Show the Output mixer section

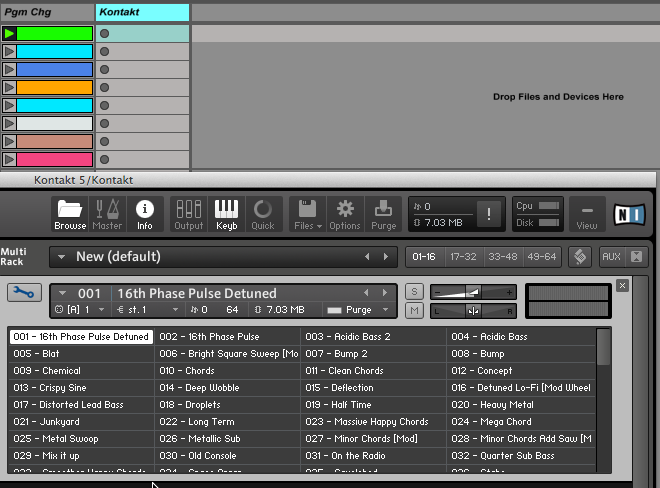click(x=189, y=214)
